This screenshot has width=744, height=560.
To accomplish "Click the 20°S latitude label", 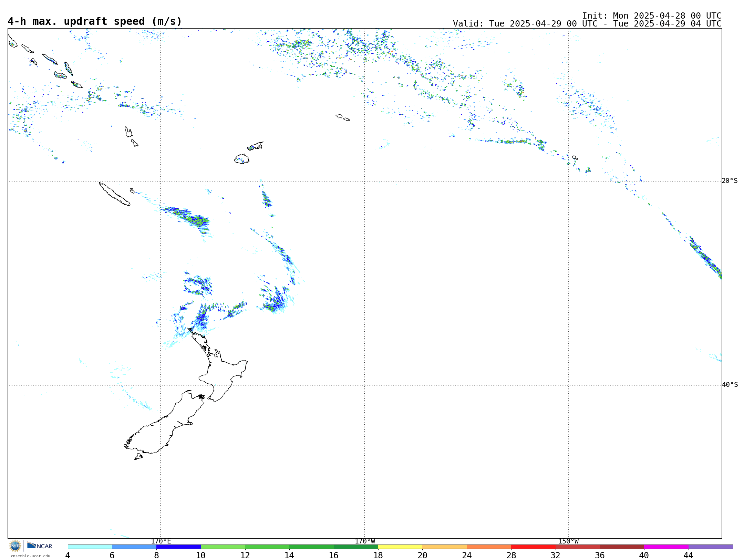I will point(730,181).
